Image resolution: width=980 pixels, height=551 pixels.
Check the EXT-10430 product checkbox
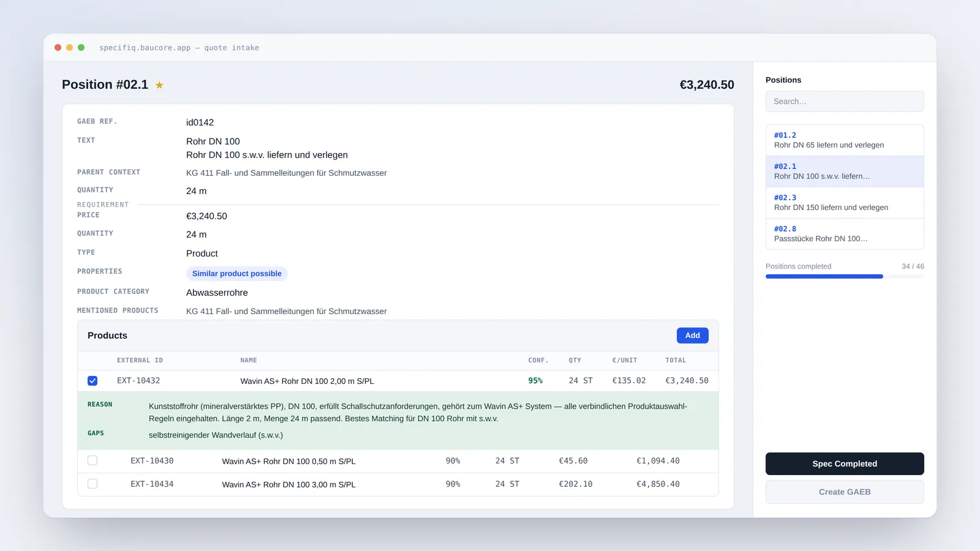click(x=92, y=460)
